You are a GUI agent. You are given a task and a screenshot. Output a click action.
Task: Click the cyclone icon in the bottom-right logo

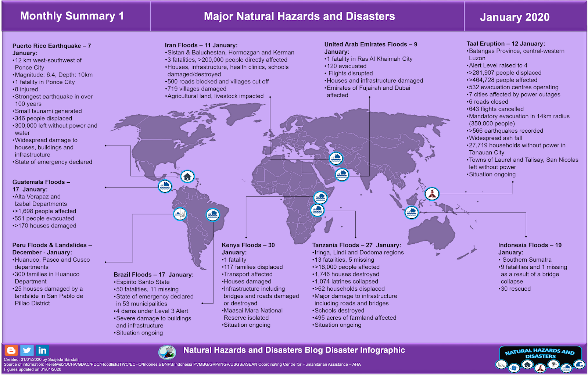(514, 368)
